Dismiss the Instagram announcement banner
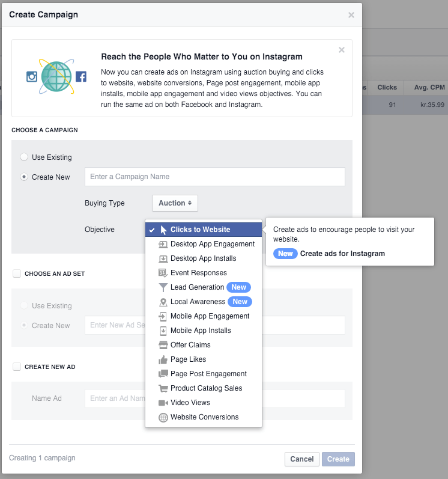 click(342, 50)
